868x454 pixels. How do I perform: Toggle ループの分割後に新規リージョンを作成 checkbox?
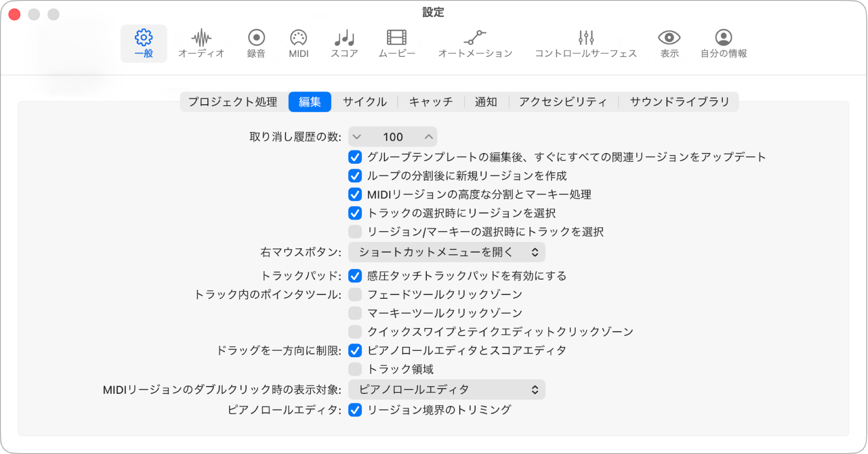point(355,175)
